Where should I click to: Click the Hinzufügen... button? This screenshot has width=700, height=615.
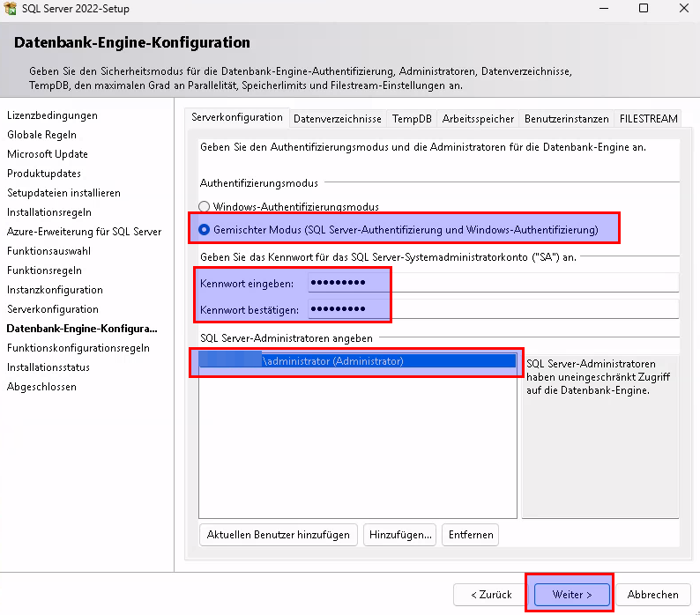pos(401,534)
